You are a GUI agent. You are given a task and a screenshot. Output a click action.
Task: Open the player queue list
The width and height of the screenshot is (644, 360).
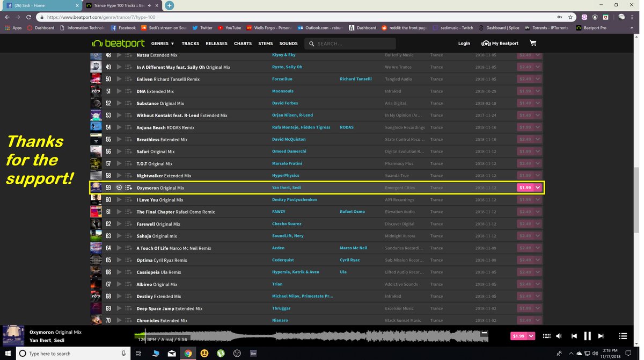click(623, 336)
